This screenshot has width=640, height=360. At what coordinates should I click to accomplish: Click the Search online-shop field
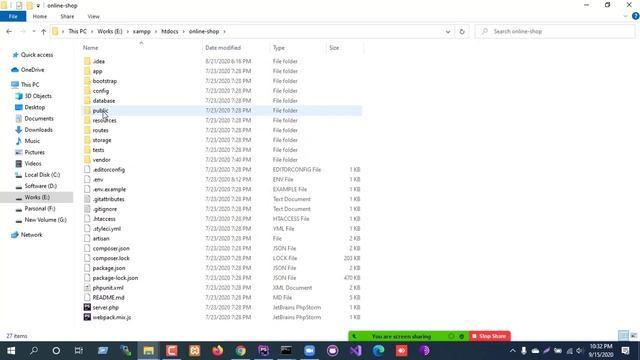[x=555, y=31]
